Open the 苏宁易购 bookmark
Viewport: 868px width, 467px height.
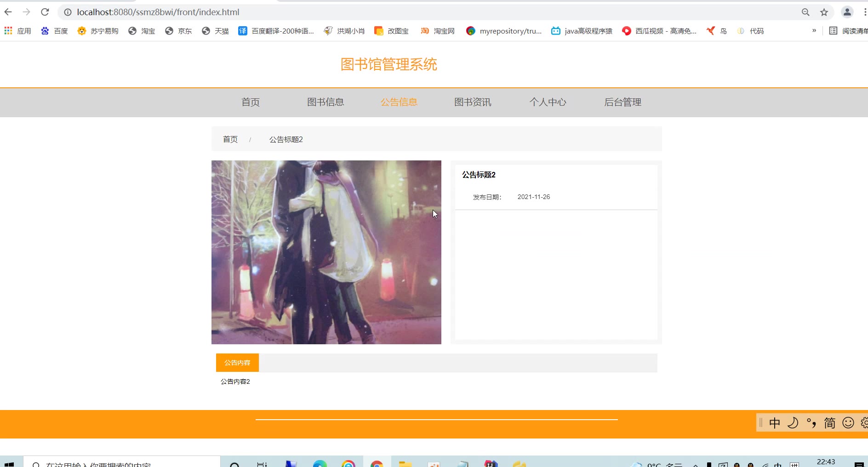98,31
